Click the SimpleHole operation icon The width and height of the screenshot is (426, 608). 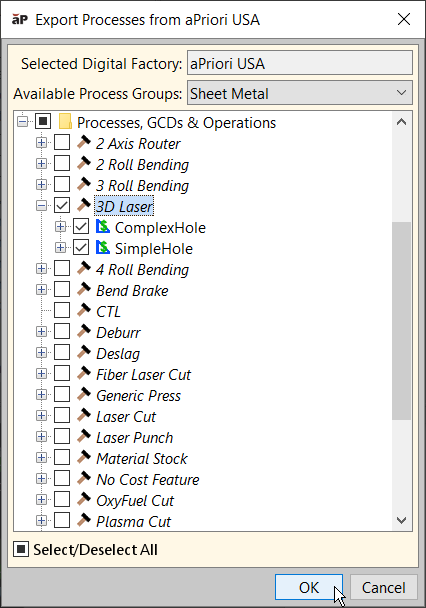pos(103,248)
